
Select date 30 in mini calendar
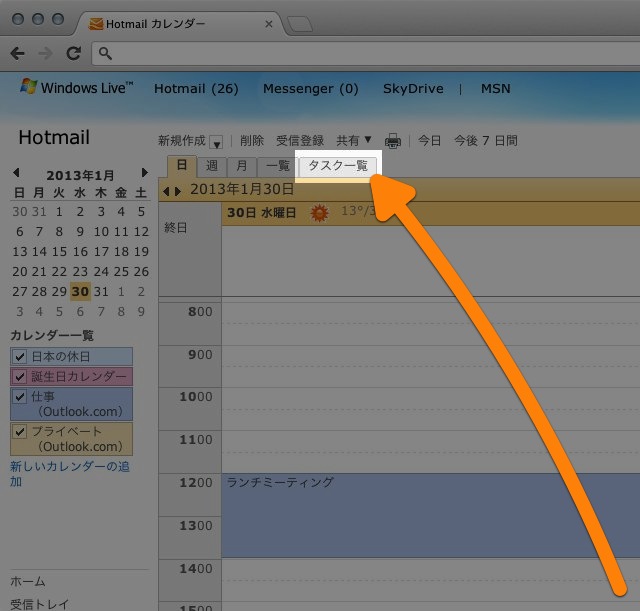tap(80, 291)
